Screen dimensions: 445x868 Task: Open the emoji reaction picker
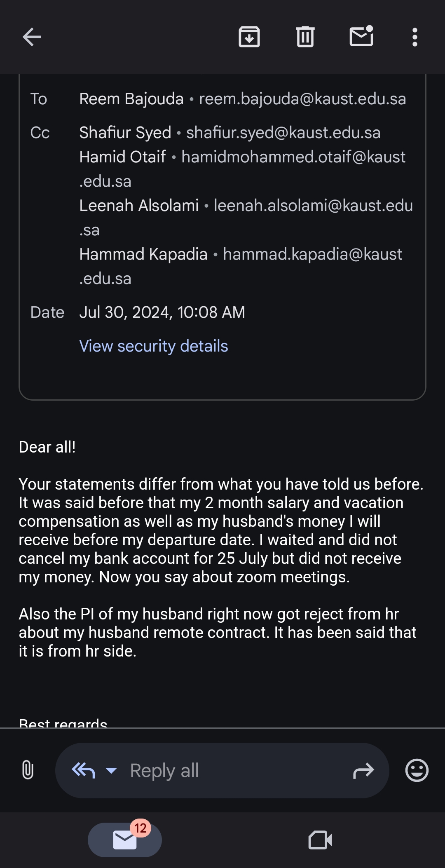click(x=417, y=770)
